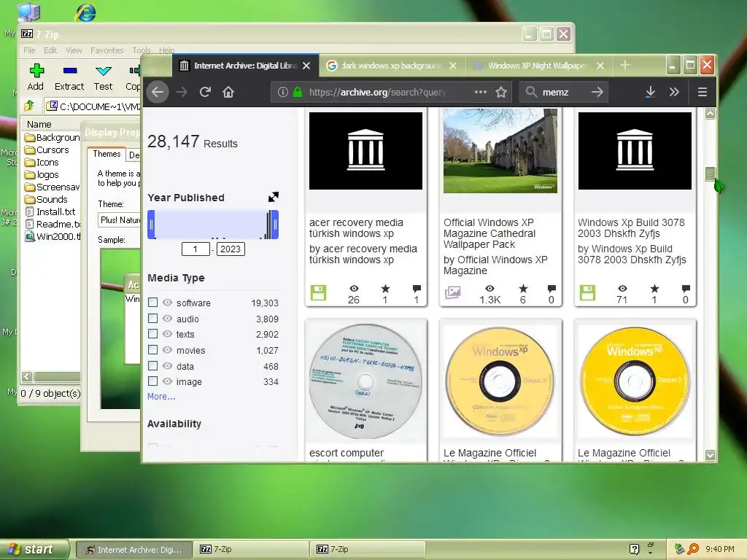
Task: Click the 7-Zip Extract toolbar button
Action: click(69, 77)
